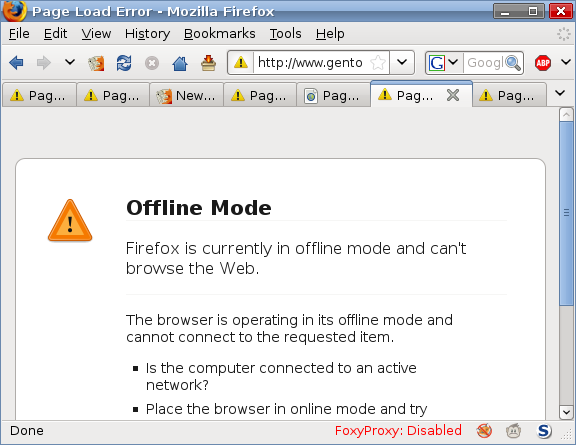Go to the Home page icon
The width and height of the screenshot is (576, 445).
click(x=180, y=63)
